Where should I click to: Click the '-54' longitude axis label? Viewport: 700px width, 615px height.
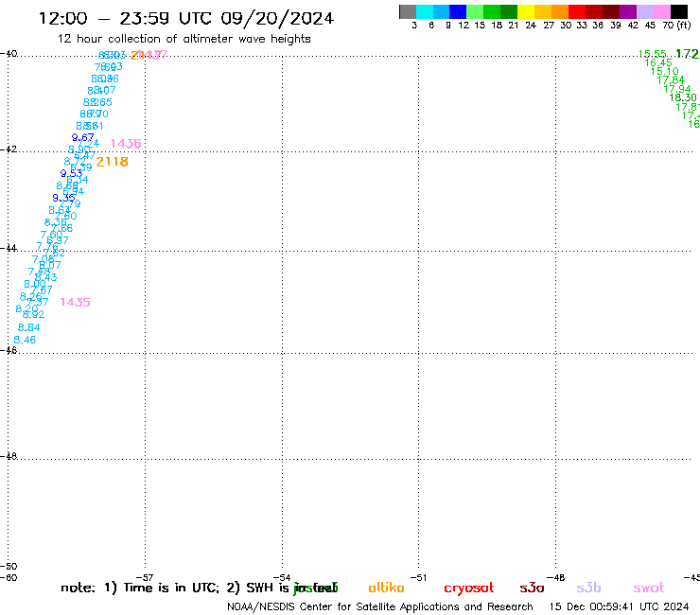click(x=282, y=577)
